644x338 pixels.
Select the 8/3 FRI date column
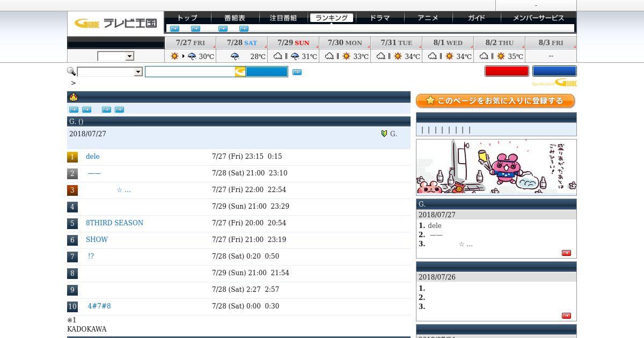point(551,42)
